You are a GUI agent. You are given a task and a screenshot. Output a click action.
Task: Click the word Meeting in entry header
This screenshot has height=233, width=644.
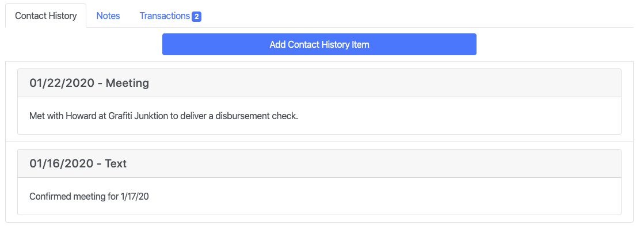click(127, 83)
